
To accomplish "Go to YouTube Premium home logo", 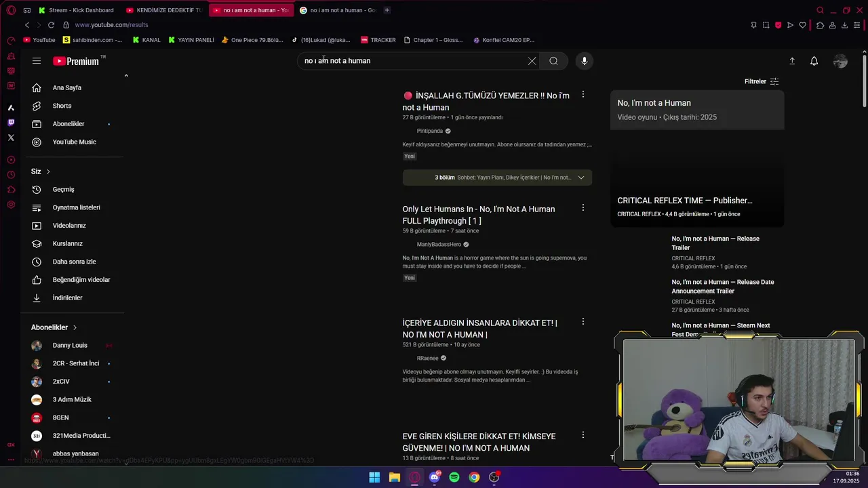I will click(x=76, y=61).
